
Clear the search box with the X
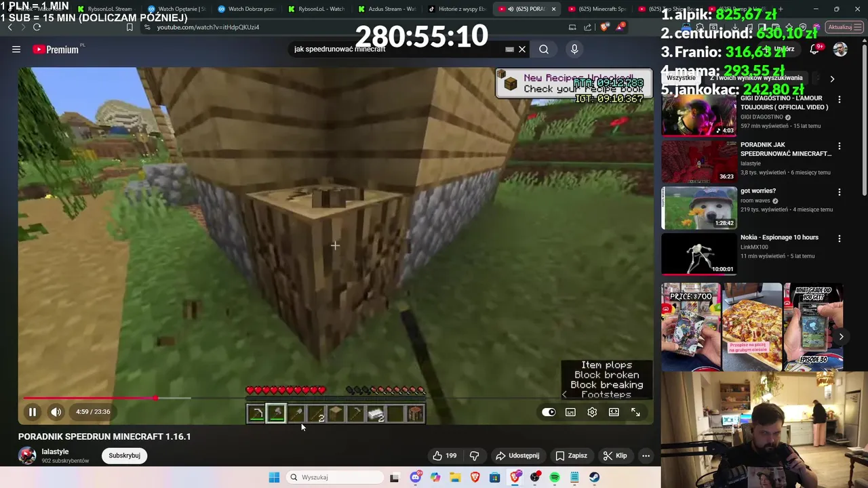tap(522, 49)
